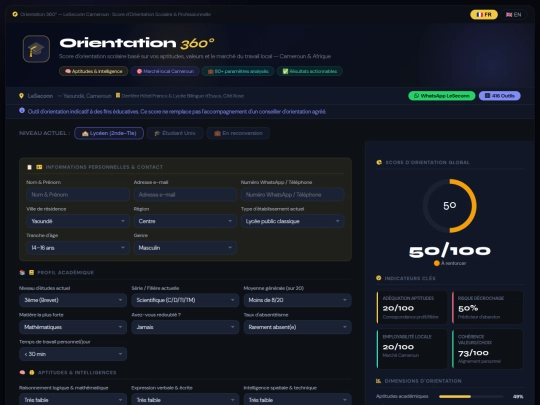The height and width of the screenshot is (405, 540).
Task: Click Risque décrochage indicator card
Action: click(x=487, y=307)
